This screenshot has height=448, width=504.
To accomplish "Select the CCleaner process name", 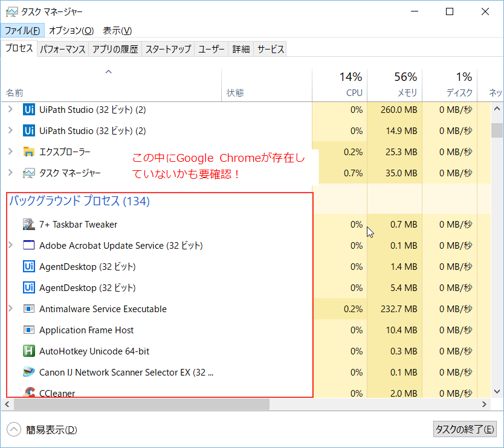I will point(57,393).
